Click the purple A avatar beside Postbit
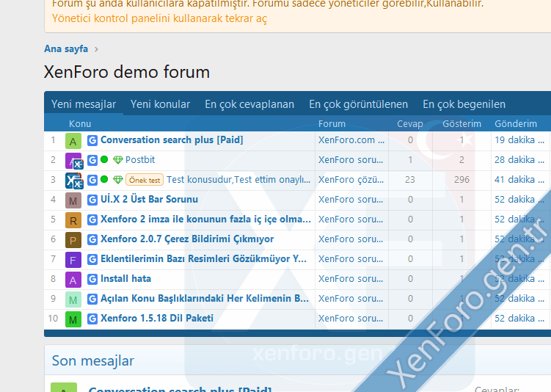551x392 pixels. tap(73, 161)
